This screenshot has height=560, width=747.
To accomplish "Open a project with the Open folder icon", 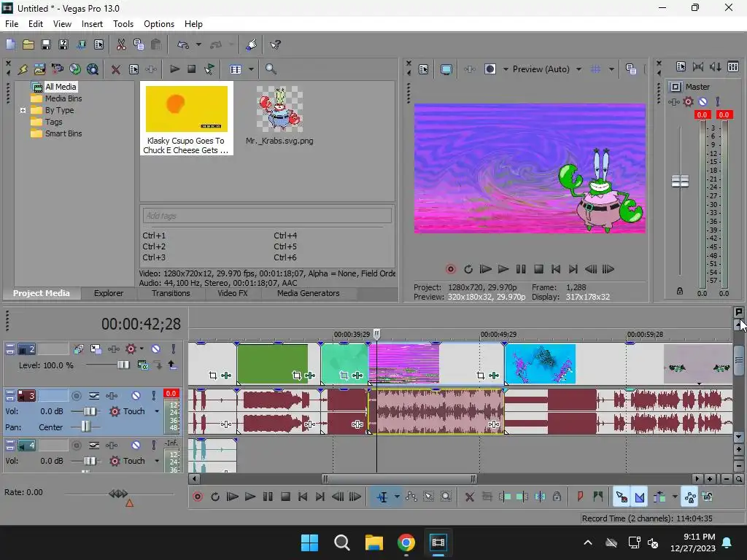I will coord(28,44).
